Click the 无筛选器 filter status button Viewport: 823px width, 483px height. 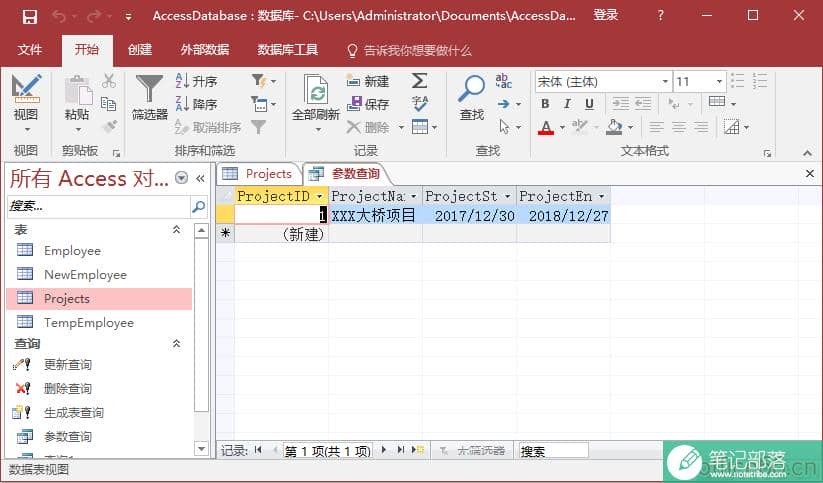pyautogui.click(x=472, y=450)
